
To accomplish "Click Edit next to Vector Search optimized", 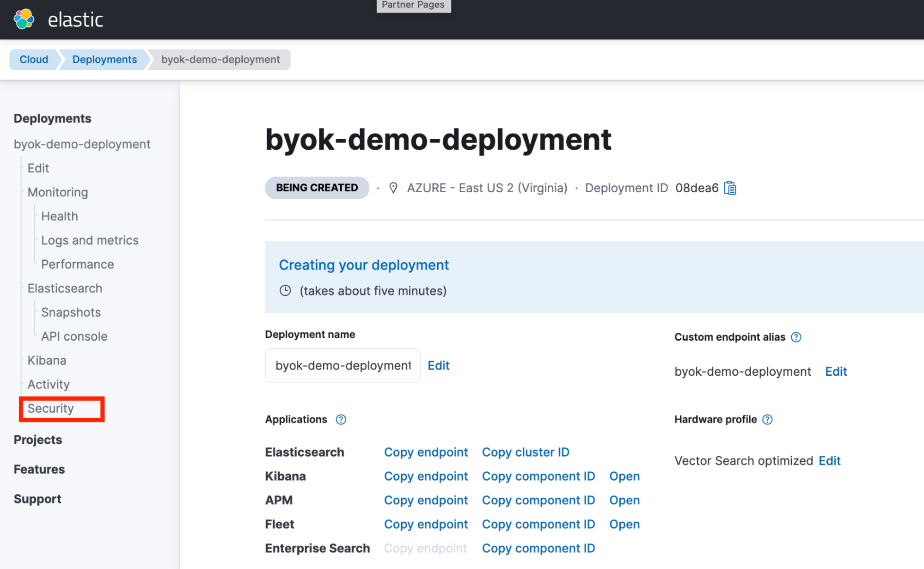I will click(830, 461).
